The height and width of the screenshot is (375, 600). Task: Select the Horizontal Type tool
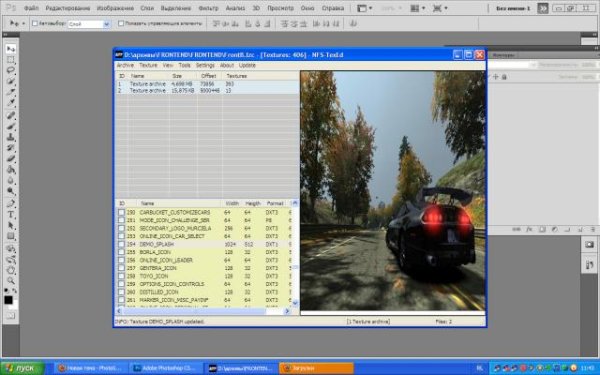[x=10, y=214]
